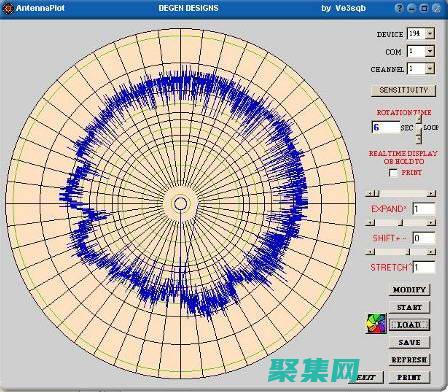Click thumb of scrollbar between EXPAND and SHIFT

[x=400, y=222]
